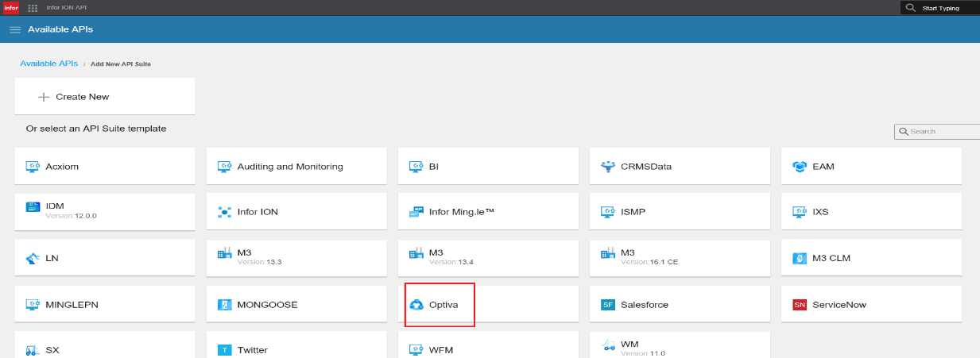Go to Available APIs breadcrumb link
The image size is (980, 358).
[x=48, y=63]
